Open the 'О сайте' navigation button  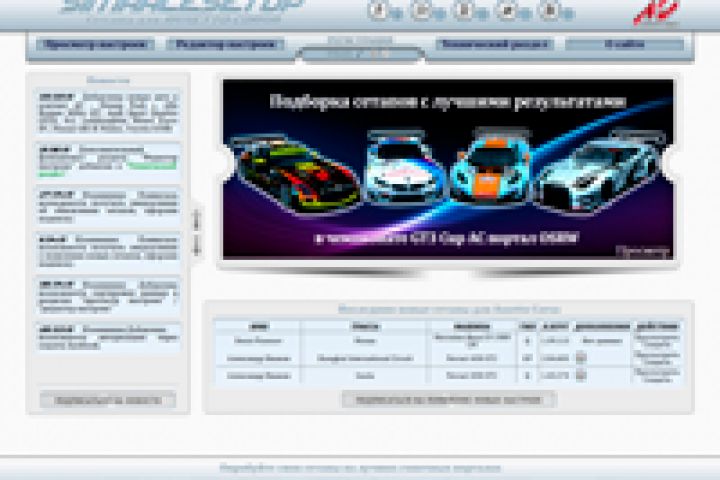(624, 45)
